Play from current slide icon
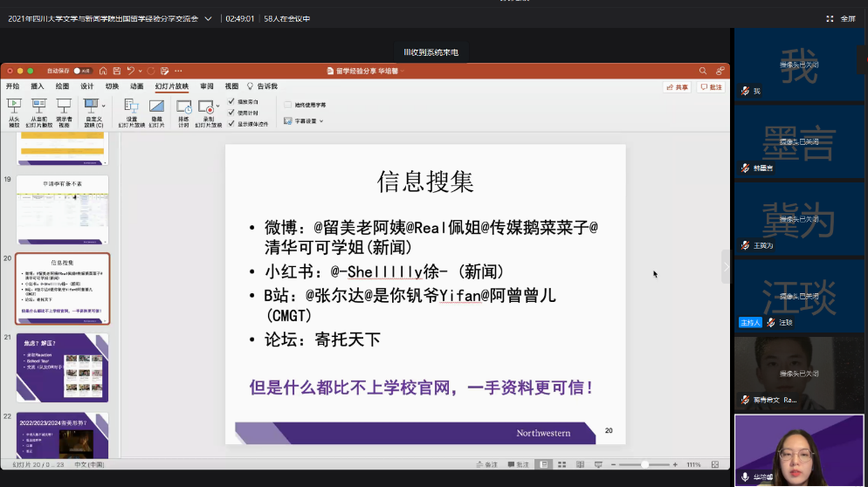Viewport: 868px width, 487px height. [39, 106]
